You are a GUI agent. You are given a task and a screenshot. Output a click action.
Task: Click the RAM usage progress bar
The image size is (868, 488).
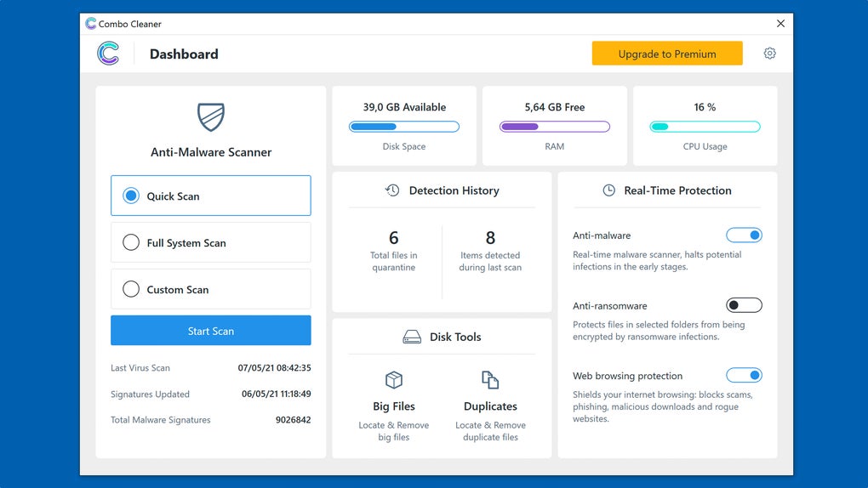tap(555, 127)
